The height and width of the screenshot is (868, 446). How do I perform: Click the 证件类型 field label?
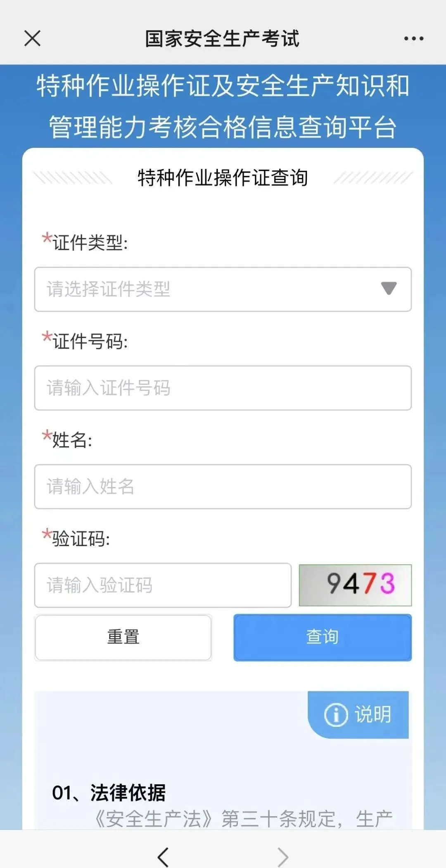(x=90, y=242)
